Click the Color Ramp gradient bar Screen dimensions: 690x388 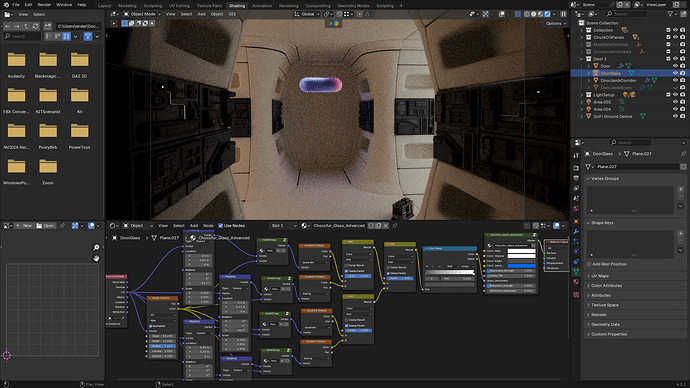click(449, 273)
